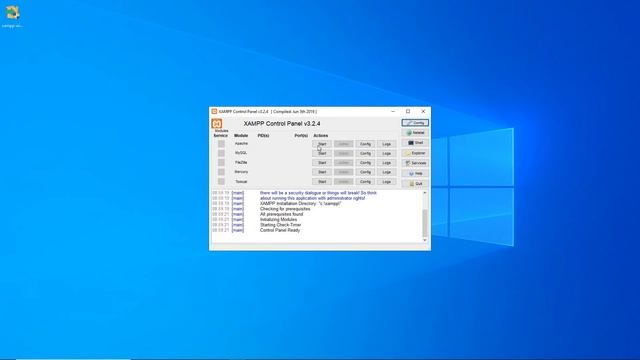Click the 'XAMPP Installation Directory' log line

pos(300,204)
